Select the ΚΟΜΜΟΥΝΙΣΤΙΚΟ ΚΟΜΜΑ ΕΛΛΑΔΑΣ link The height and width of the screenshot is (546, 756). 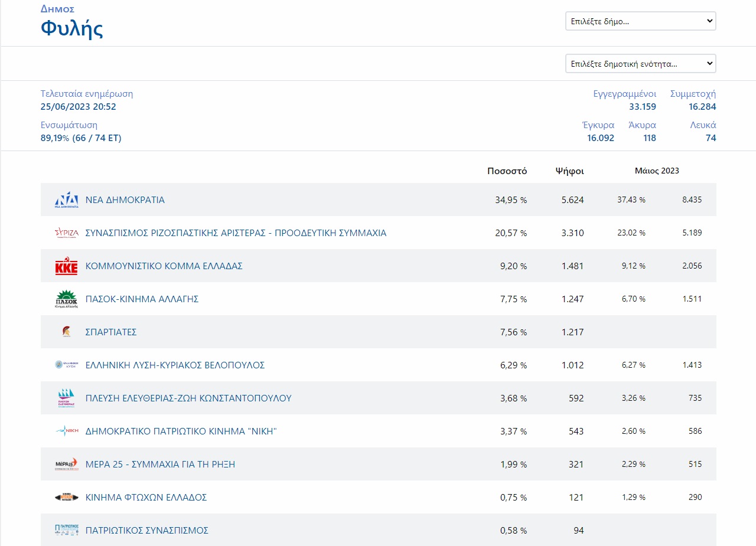(164, 266)
